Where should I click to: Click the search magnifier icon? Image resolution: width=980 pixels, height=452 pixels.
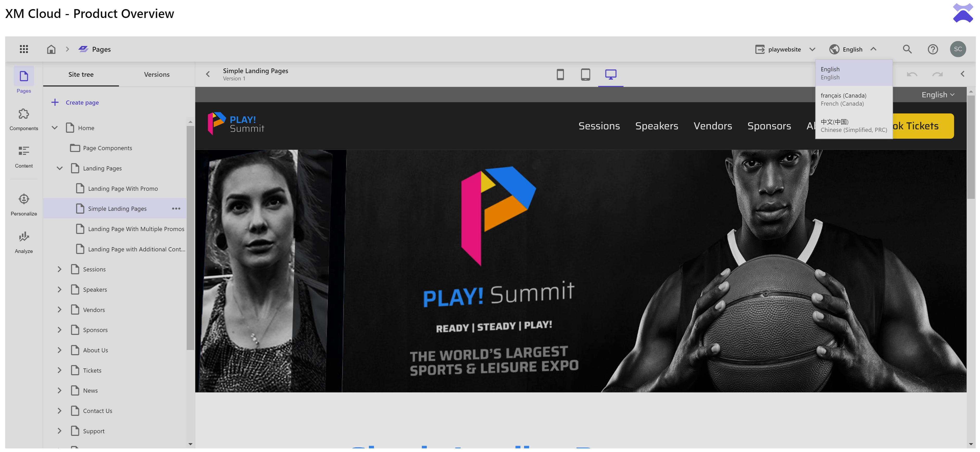(x=907, y=49)
